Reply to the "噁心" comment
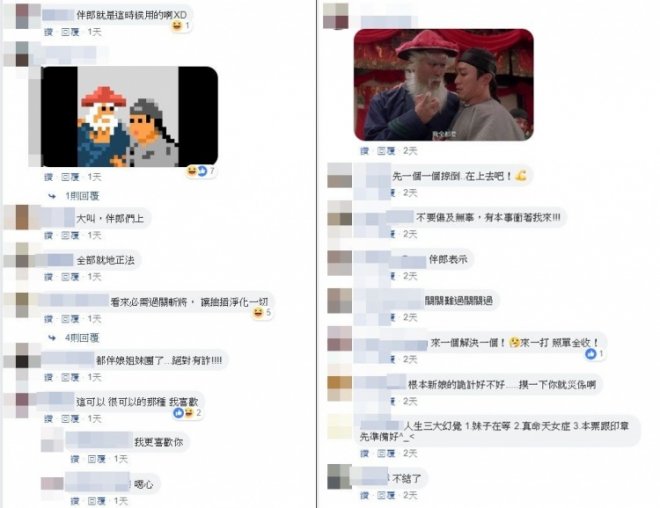660x508 pixels. click(96, 501)
